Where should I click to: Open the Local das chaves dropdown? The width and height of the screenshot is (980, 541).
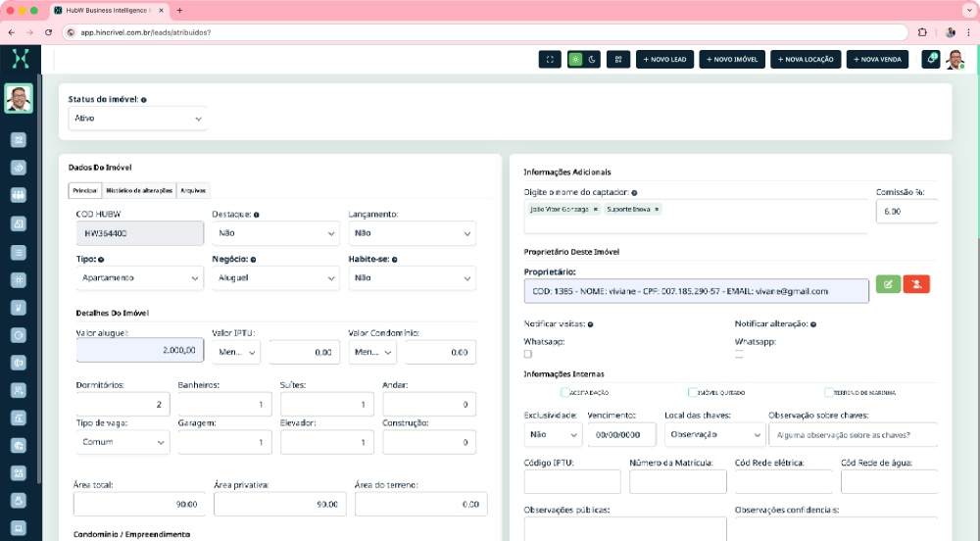pos(714,434)
